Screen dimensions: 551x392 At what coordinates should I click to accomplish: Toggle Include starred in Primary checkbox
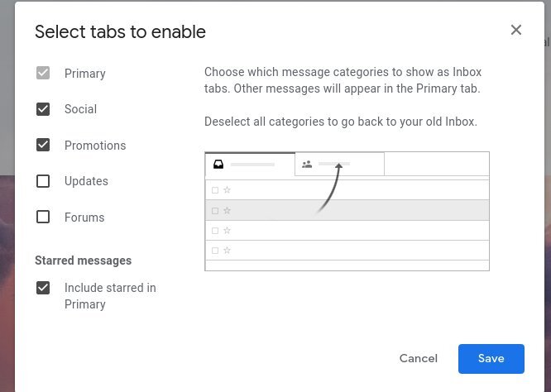pos(43,288)
